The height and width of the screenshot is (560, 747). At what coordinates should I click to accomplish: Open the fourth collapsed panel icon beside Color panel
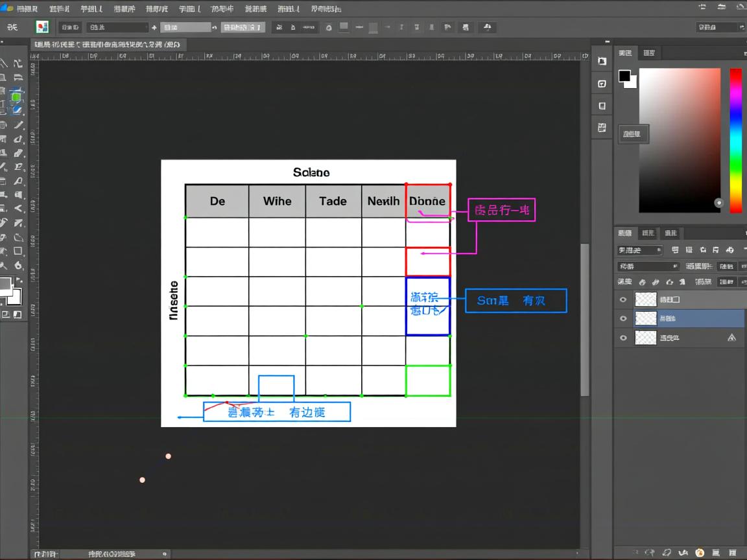tap(602, 128)
